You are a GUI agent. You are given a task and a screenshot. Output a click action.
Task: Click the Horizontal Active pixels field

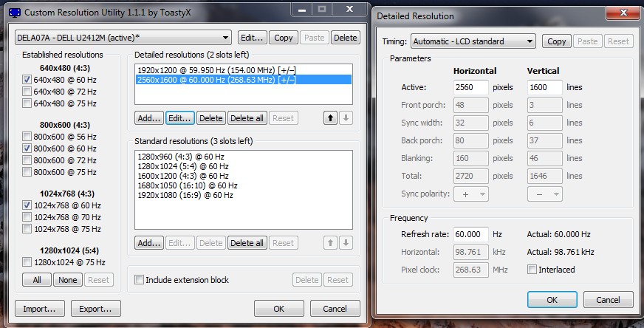(x=470, y=87)
